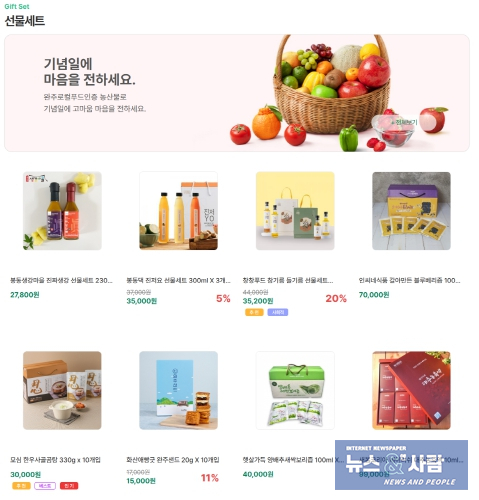Open the ginger syrup two-bottle gift set thumbnail
The image size is (479, 500).
click(x=62, y=211)
